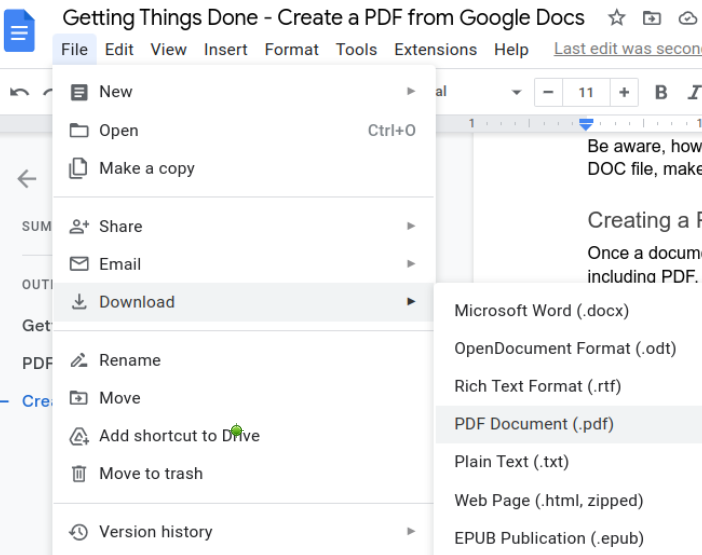Click the Open folder icon in File menu
The height and width of the screenshot is (555, 702).
79,130
